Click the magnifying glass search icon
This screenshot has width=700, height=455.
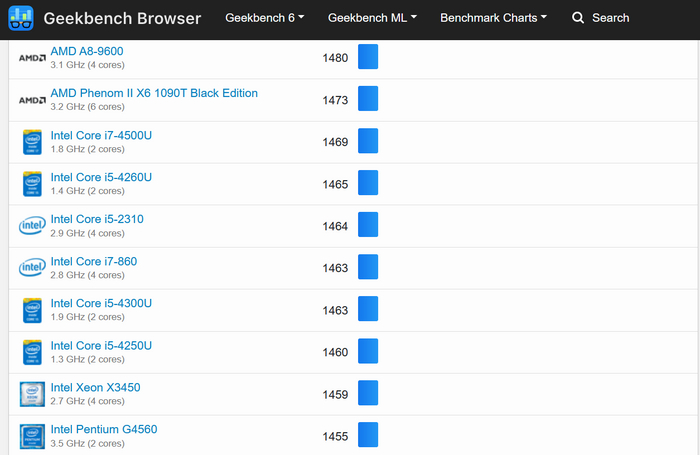pos(578,18)
